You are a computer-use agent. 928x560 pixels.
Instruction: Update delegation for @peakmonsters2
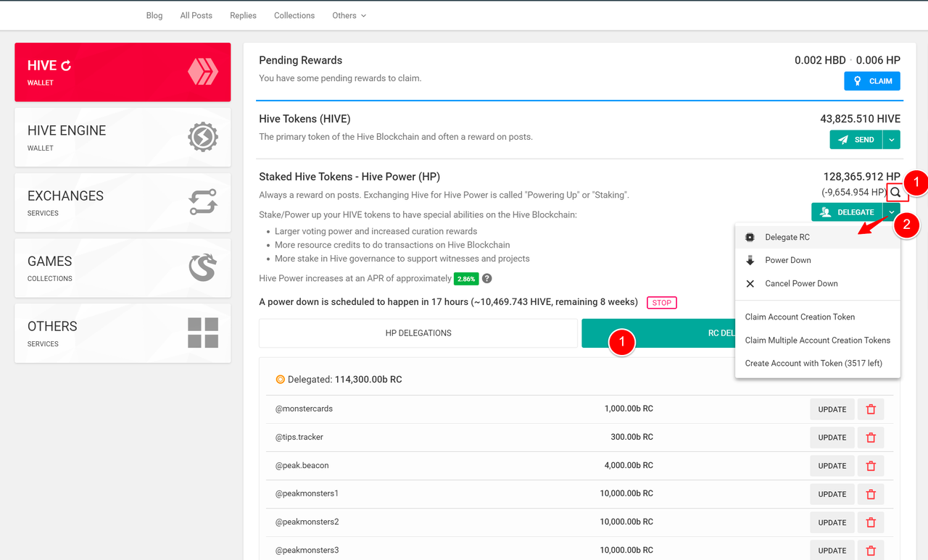point(832,522)
